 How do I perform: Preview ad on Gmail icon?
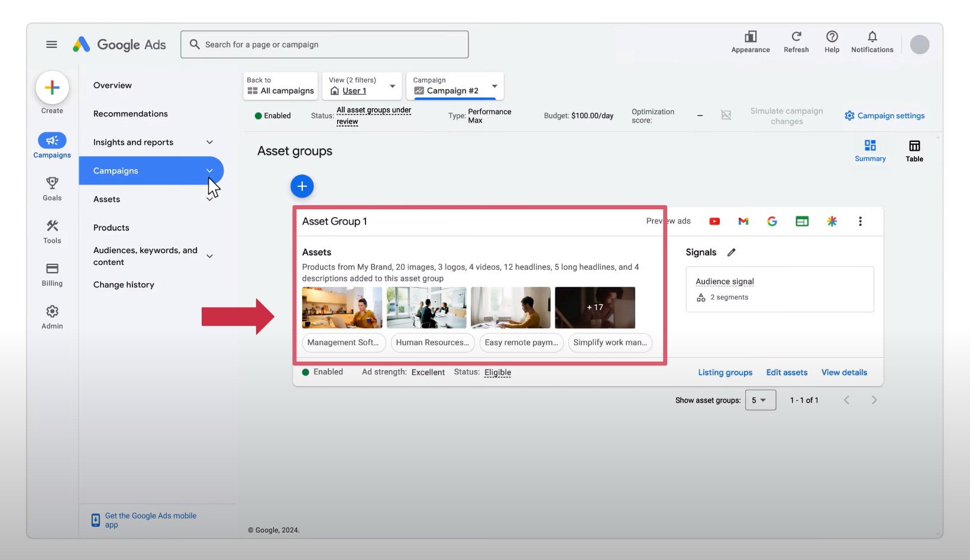coord(743,221)
